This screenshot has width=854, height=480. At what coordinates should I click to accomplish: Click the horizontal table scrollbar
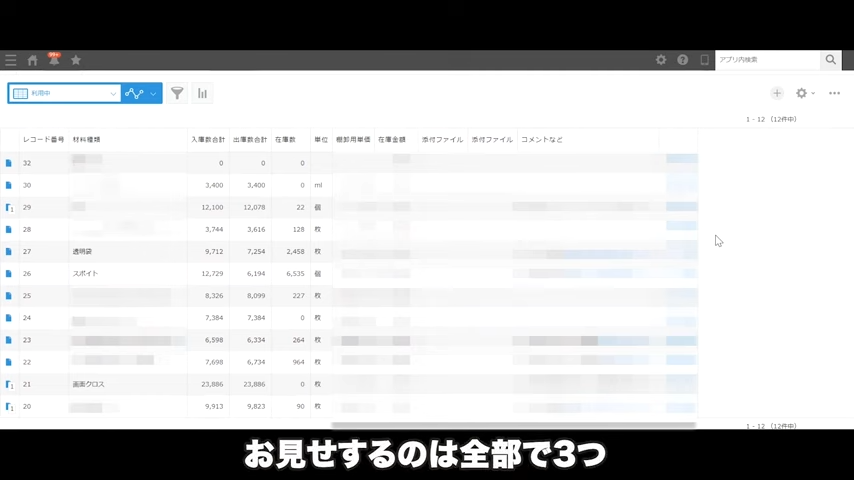coord(514,424)
